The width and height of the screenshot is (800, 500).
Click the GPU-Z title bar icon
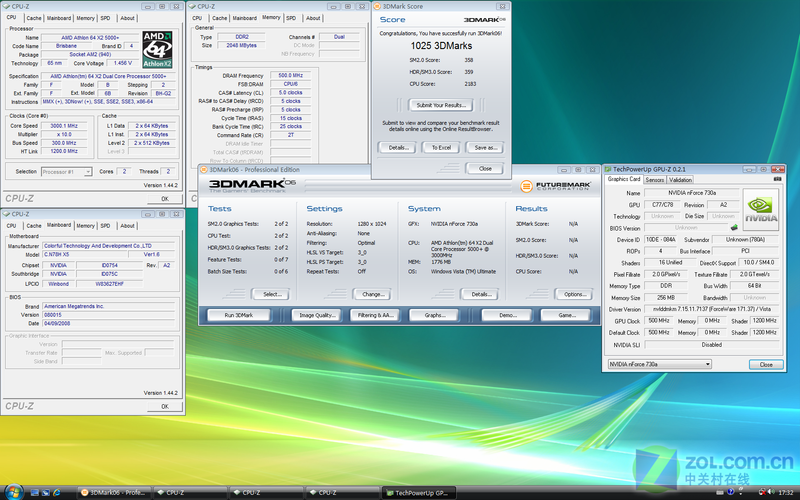[608, 169]
